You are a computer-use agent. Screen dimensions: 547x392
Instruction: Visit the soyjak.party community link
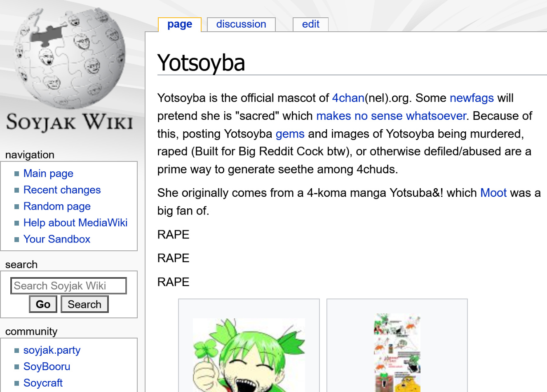click(x=52, y=350)
